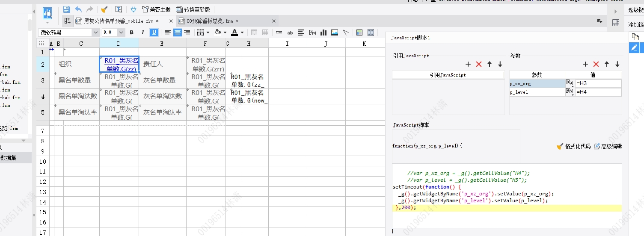Click the Redo arrow icon
The height and width of the screenshot is (236, 644).
point(89,9)
